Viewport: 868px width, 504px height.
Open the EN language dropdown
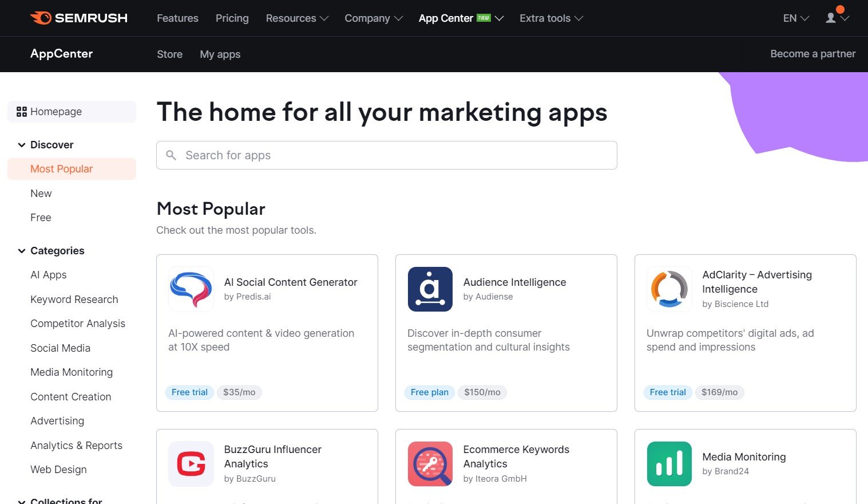pyautogui.click(x=795, y=18)
